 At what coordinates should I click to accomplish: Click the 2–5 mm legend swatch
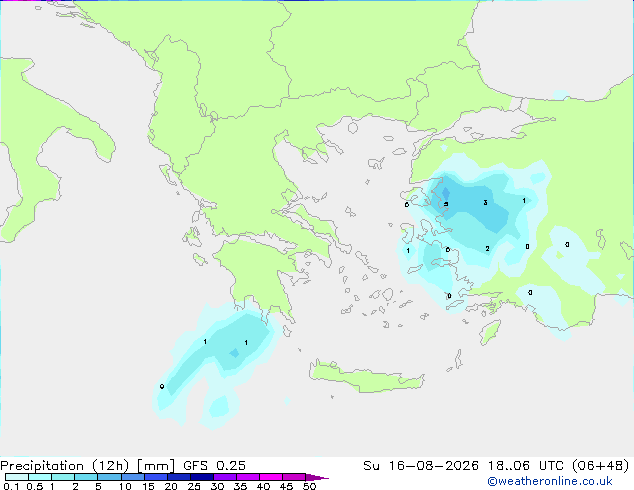click(x=86, y=477)
